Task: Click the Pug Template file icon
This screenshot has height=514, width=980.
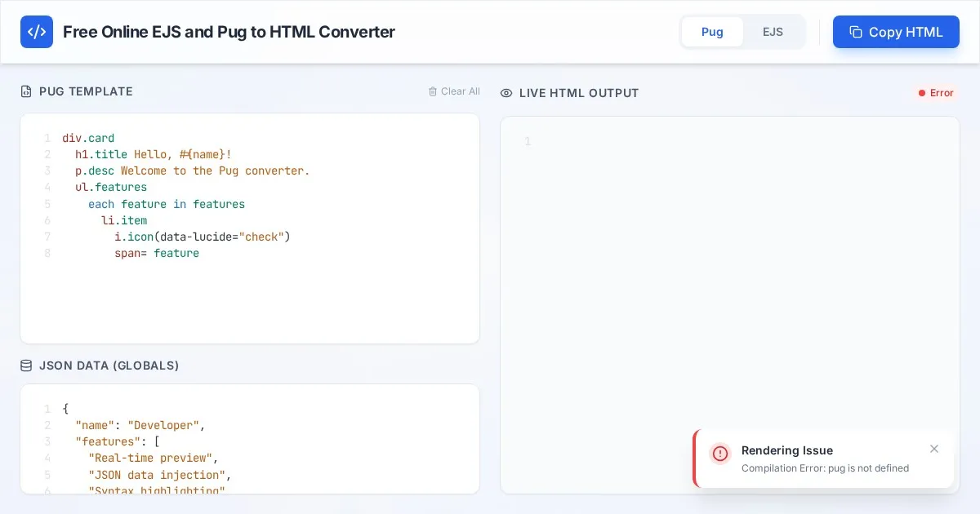Action: (26, 91)
